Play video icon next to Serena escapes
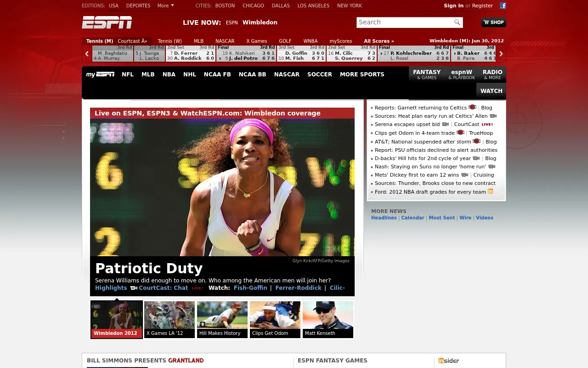 click(445, 124)
